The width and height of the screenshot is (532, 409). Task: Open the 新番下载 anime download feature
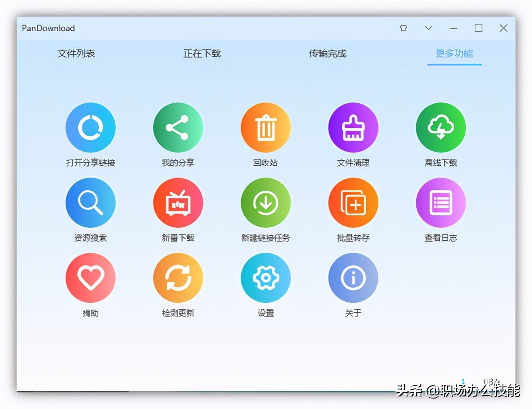[178, 202]
